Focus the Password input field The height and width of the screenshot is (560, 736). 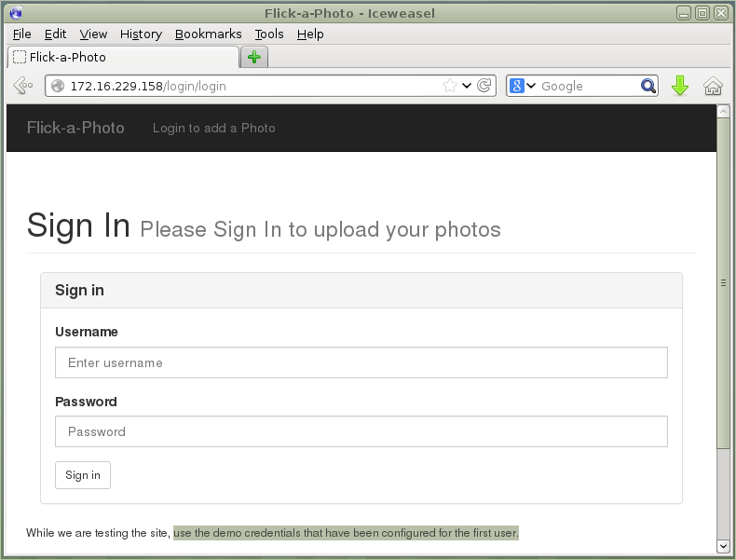point(361,431)
